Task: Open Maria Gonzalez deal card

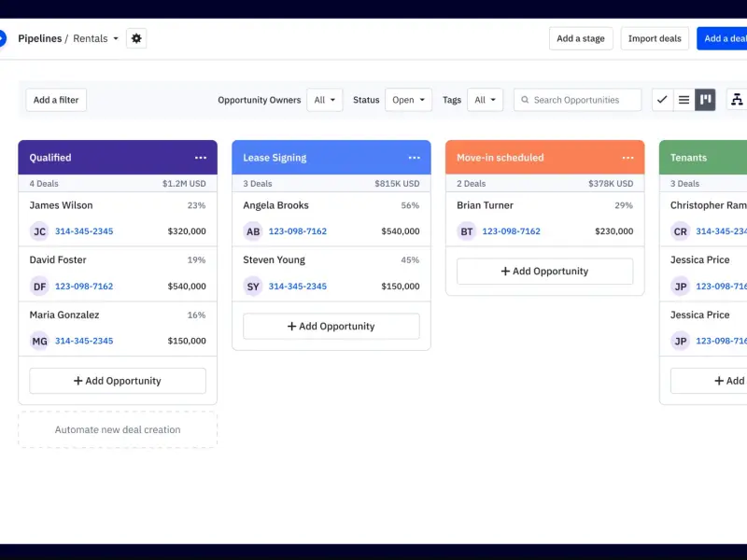Action: 118,329
